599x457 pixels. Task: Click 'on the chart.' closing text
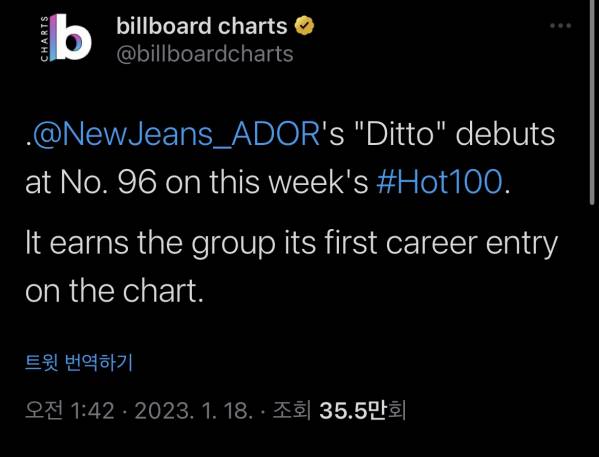115,291
